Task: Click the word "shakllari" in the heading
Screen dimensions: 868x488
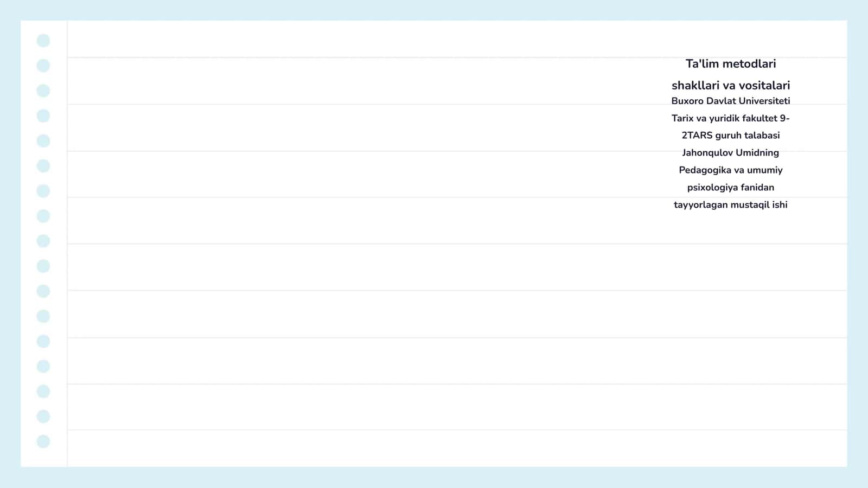Action: click(x=695, y=86)
